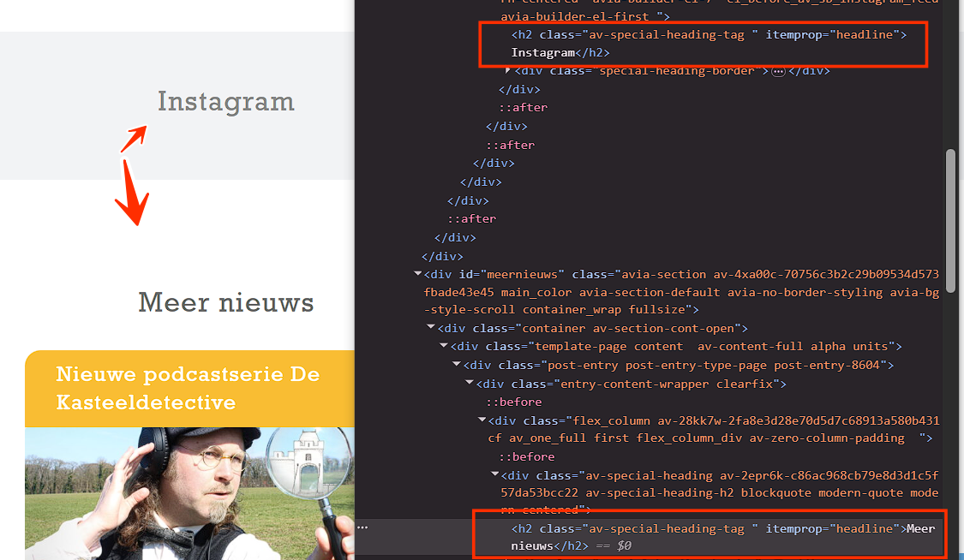Collapse the av-special-heading-h2 blockquote div

[x=494, y=475]
